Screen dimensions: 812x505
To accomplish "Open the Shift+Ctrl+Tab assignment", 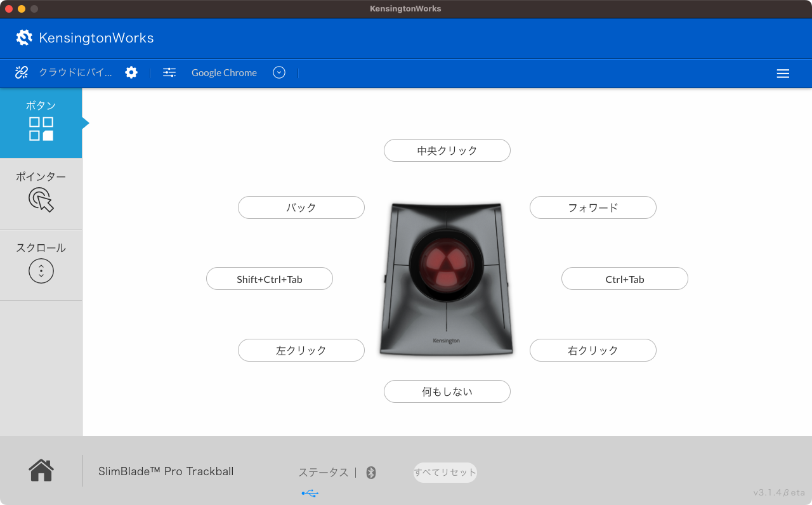I will [270, 279].
